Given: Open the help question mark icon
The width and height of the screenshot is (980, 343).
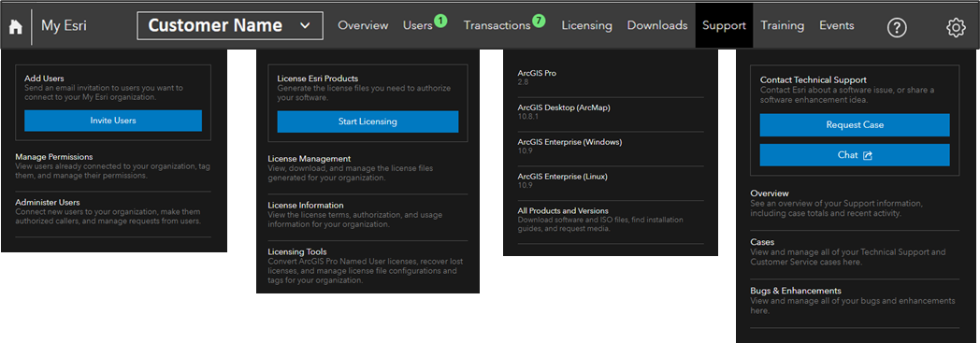Looking at the screenshot, I should (x=897, y=27).
